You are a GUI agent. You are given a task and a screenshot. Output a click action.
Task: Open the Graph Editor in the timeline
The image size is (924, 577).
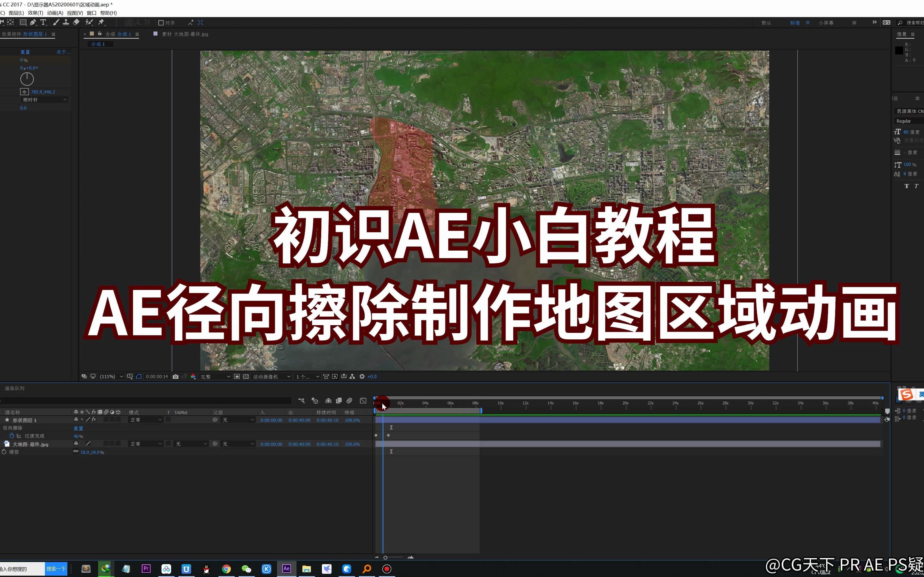point(363,401)
